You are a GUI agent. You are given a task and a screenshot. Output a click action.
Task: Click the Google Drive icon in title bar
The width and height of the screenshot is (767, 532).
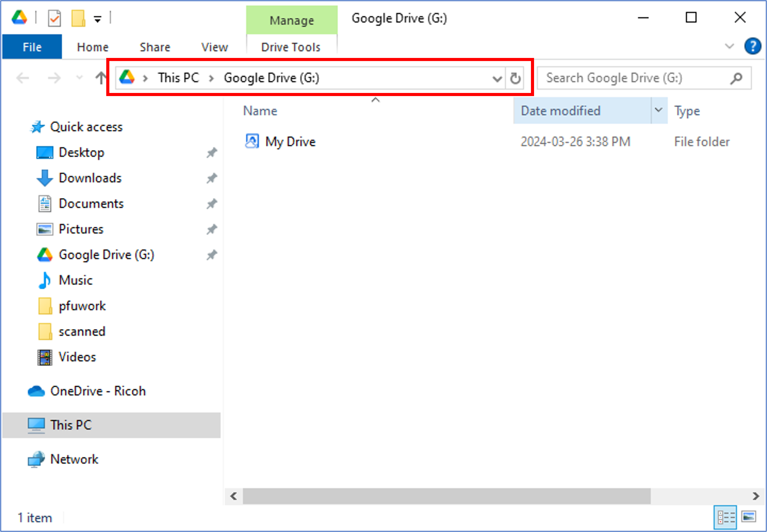coord(19,18)
